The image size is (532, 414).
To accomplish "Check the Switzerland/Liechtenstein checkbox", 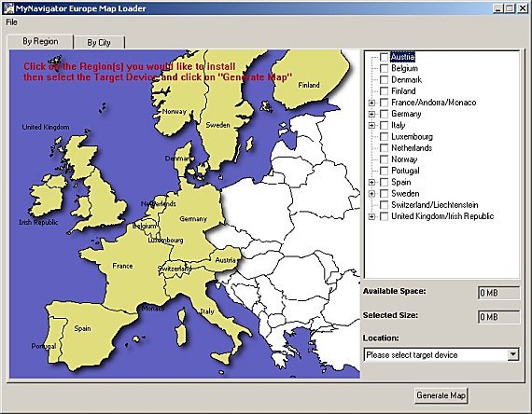I will pyautogui.click(x=384, y=205).
